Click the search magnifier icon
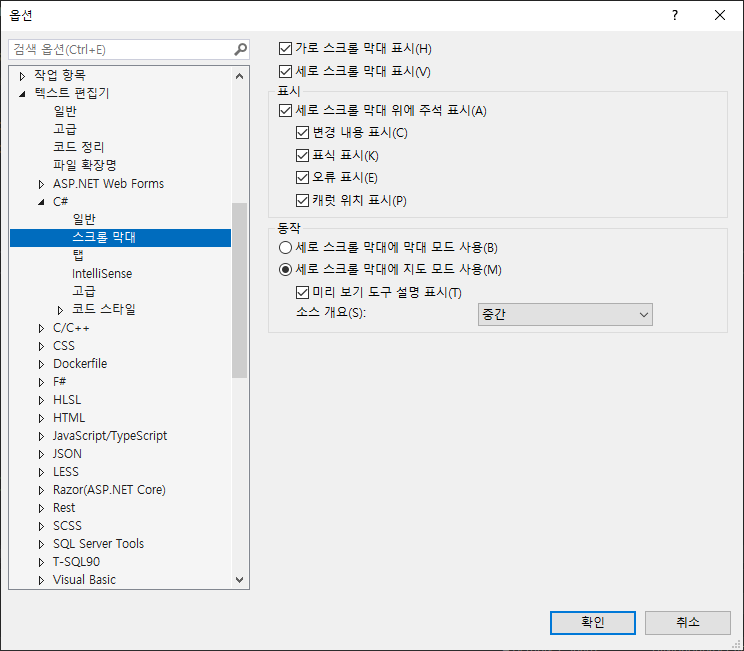744x651 pixels. [241, 49]
